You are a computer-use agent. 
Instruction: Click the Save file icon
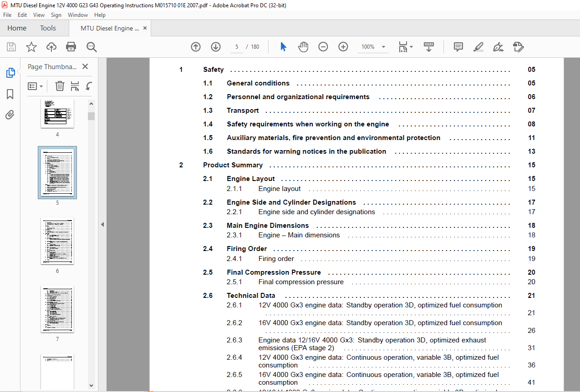(11, 47)
